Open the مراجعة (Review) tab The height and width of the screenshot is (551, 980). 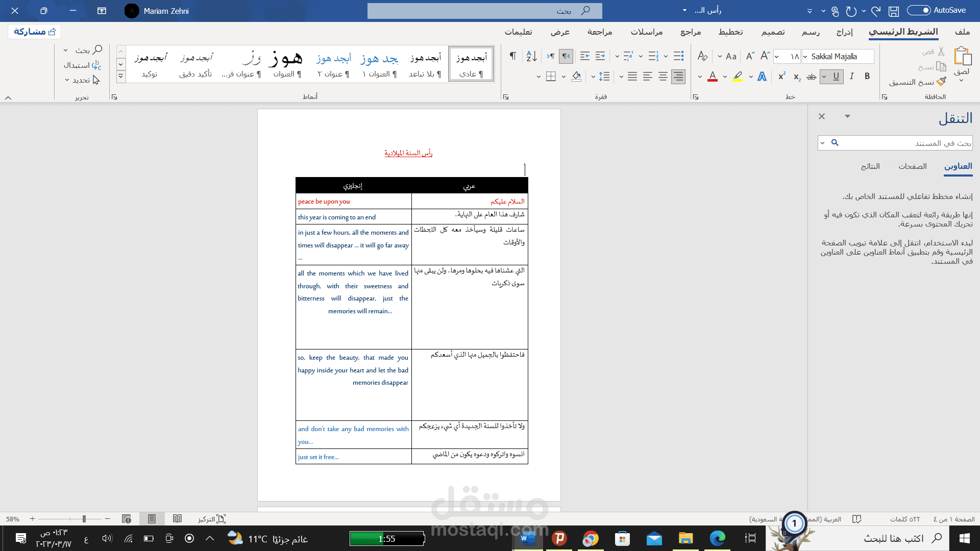[x=600, y=32]
